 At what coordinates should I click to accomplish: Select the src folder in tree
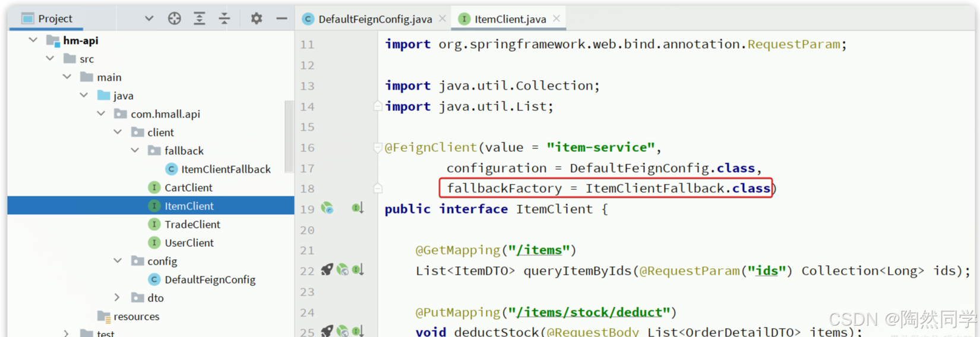tap(87, 59)
